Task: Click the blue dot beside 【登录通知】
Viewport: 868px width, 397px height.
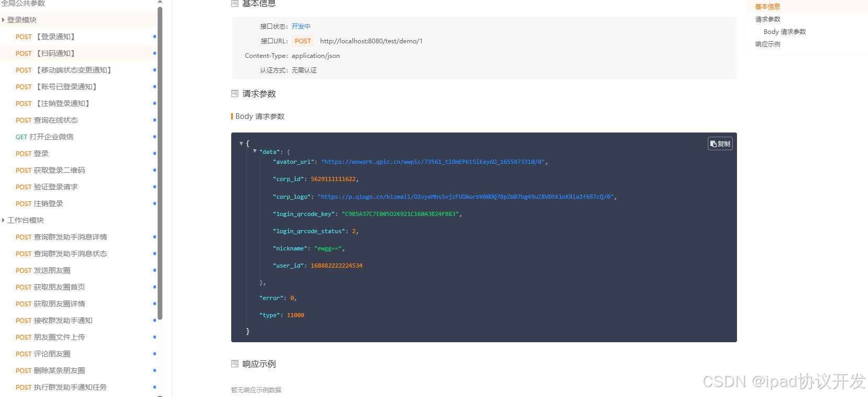Action: (x=154, y=37)
